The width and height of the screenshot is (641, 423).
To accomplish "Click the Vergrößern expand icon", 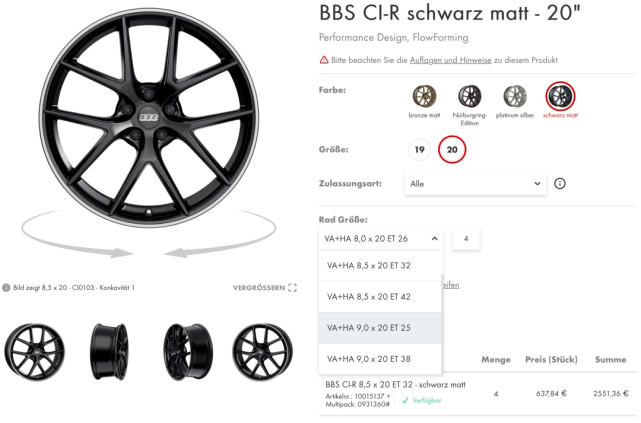I will click(292, 288).
